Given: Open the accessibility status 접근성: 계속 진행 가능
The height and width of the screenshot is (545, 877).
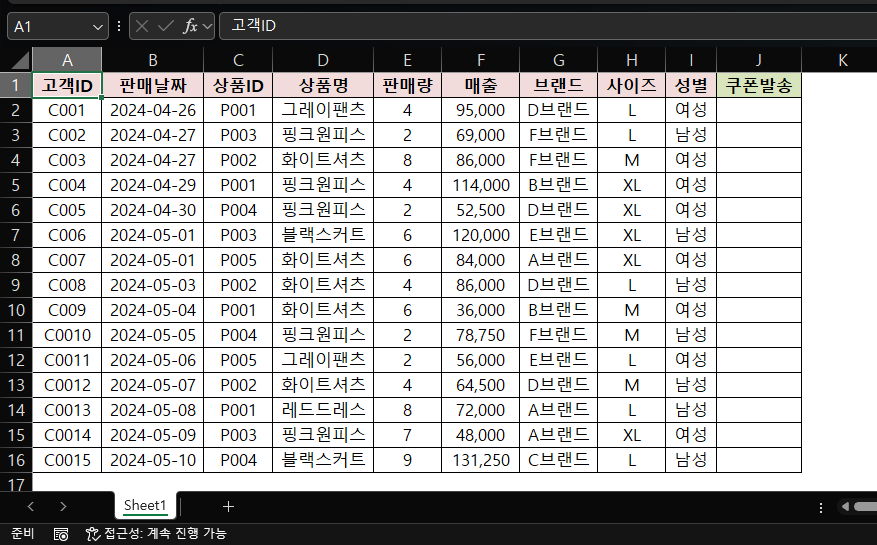Looking at the screenshot, I should point(156,533).
